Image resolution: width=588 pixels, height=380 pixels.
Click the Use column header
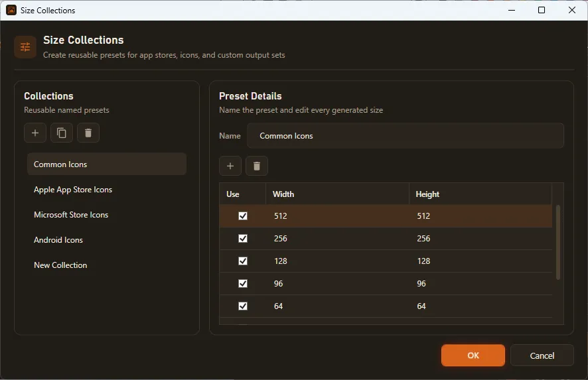[243, 194]
